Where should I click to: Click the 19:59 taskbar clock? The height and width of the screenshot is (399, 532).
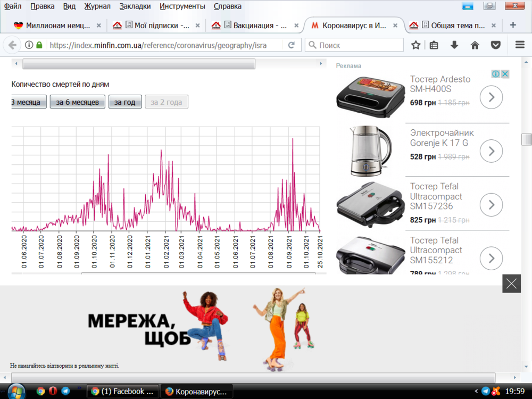click(514, 391)
